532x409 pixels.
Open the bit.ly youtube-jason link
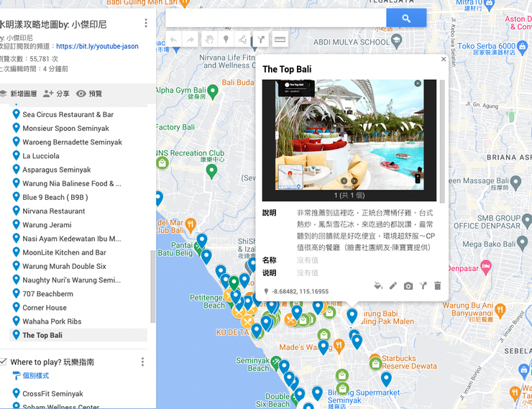pos(97,46)
